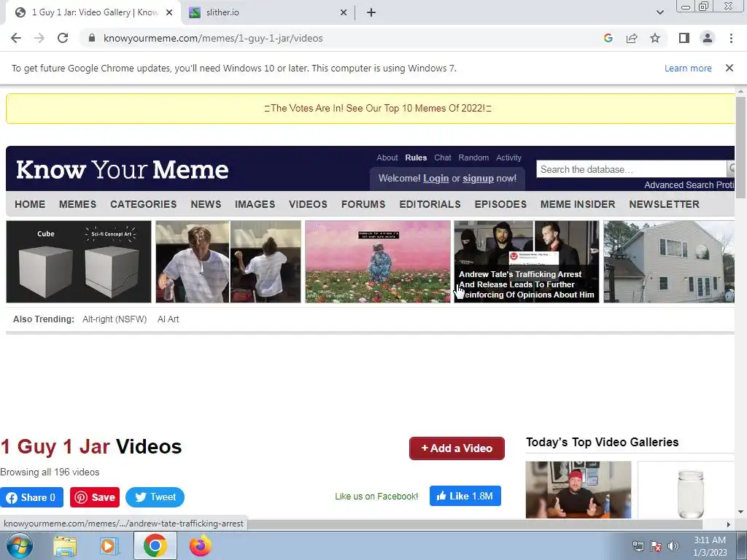Open the Google icon in address bar

pos(608,38)
